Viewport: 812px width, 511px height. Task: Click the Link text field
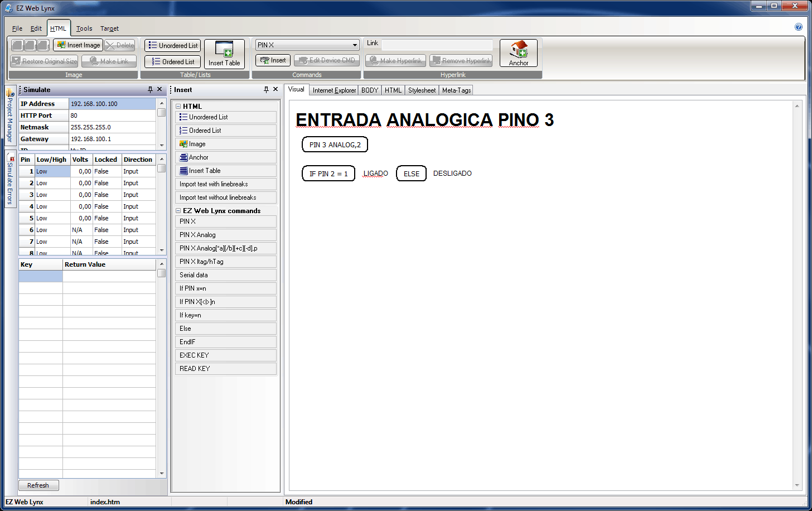tap(437, 44)
